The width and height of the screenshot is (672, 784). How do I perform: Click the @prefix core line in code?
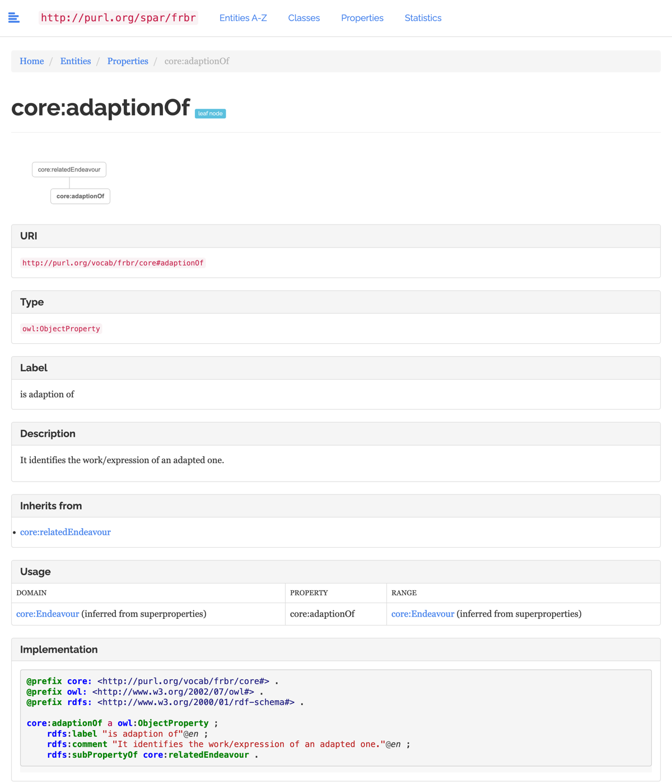click(153, 681)
